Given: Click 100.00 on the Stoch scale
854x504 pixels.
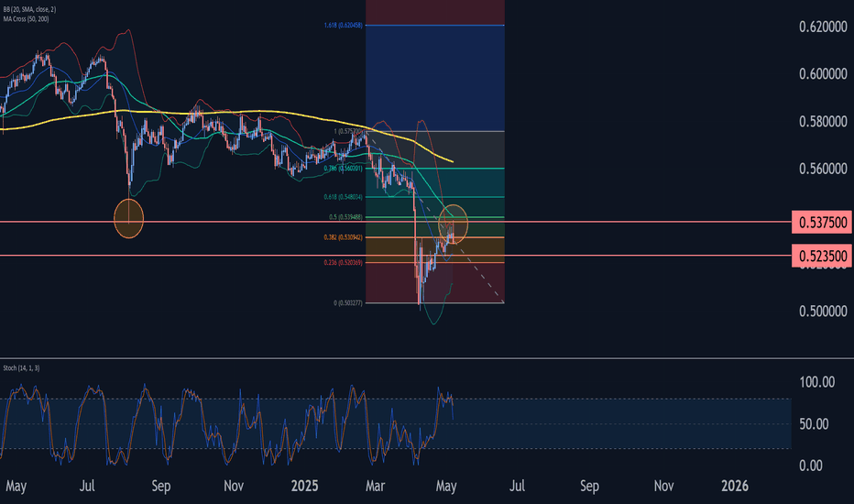Looking at the screenshot, I should point(817,382).
